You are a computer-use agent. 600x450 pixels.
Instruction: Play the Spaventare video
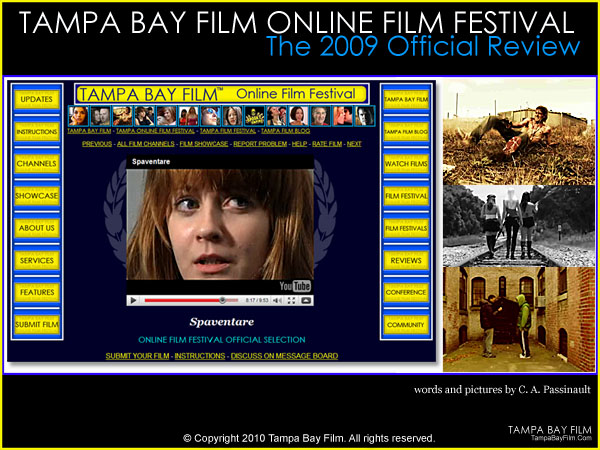[133, 300]
